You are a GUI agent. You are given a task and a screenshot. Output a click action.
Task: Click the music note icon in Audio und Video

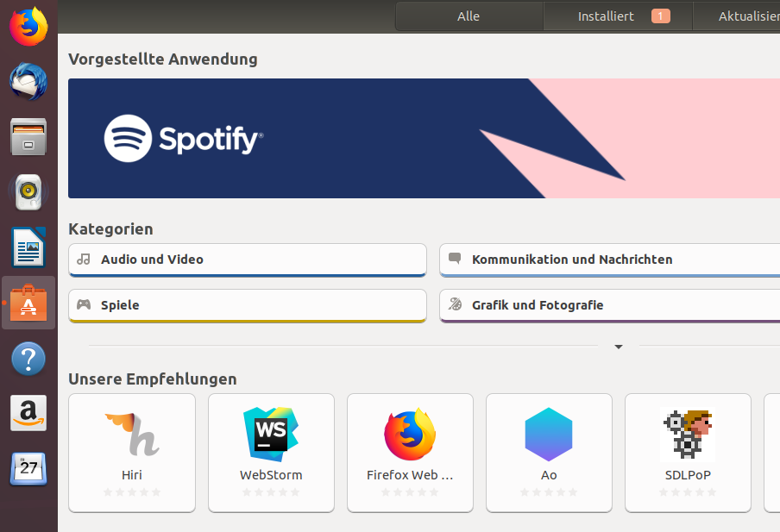coord(84,259)
